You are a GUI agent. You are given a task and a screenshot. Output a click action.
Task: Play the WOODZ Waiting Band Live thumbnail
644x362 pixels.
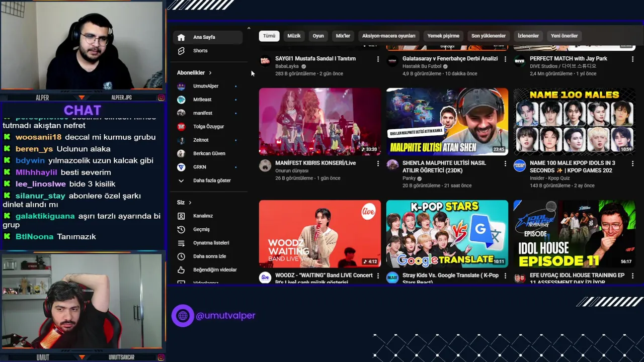tap(320, 234)
